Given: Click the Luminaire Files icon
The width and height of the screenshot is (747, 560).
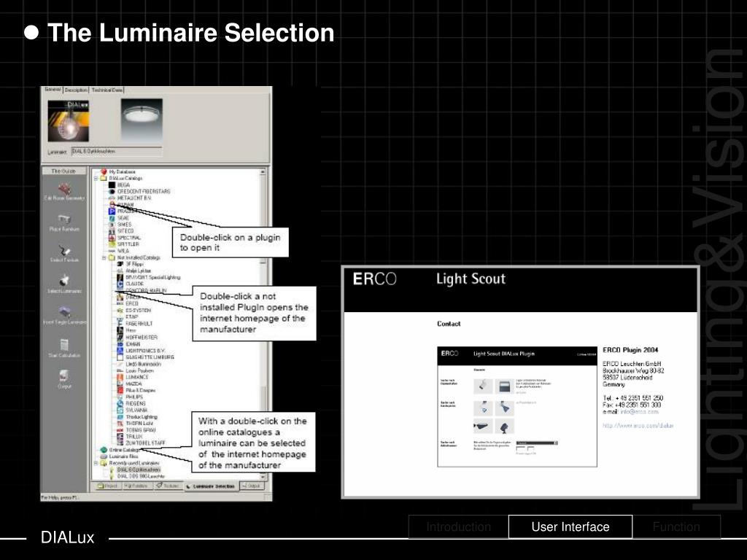Looking at the screenshot, I should click(104, 456).
